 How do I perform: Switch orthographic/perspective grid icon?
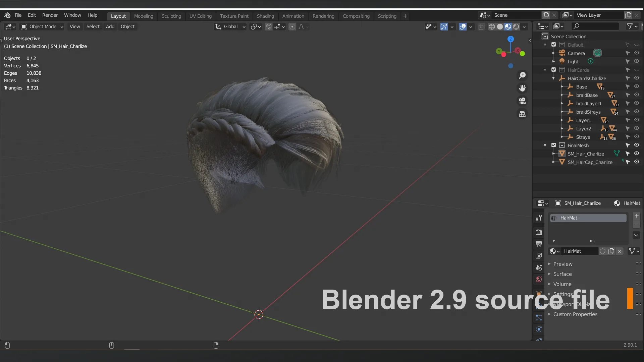point(522,114)
